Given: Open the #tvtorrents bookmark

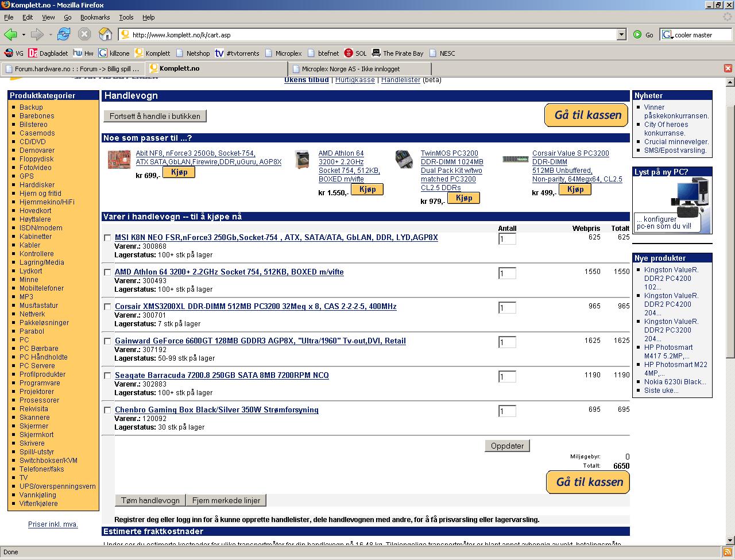Looking at the screenshot, I should pos(237,53).
